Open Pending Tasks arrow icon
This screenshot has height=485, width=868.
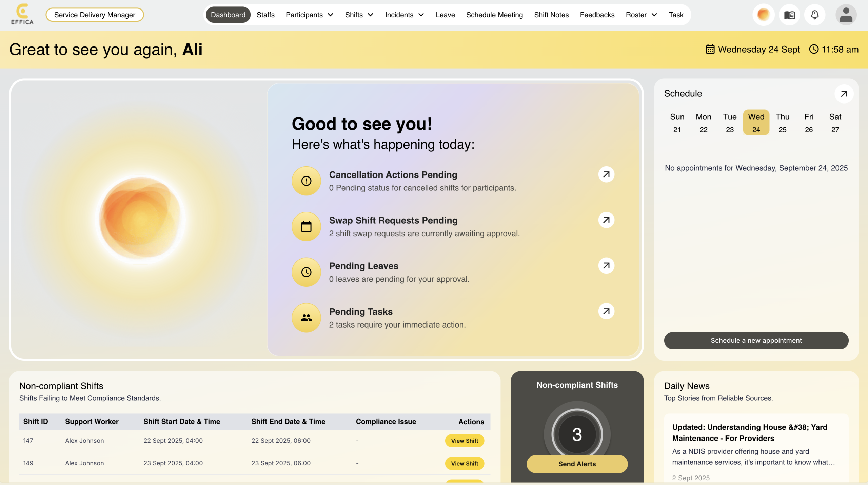tap(606, 311)
